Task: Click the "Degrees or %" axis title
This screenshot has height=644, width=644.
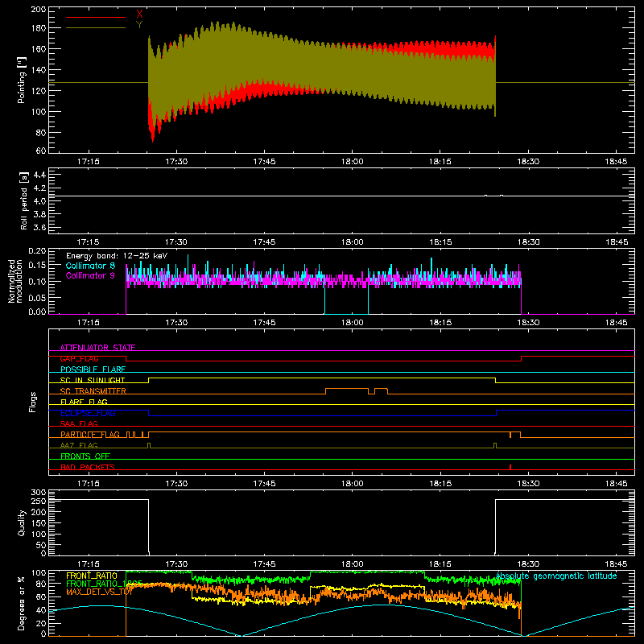Action: (22, 603)
